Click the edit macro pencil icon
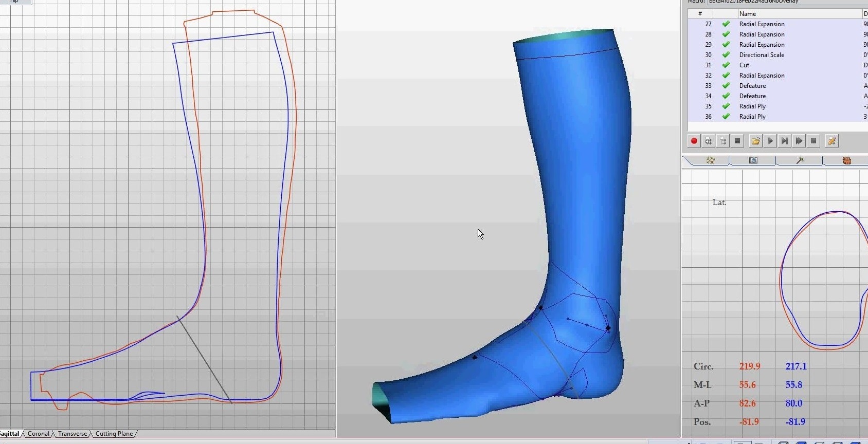 click(831, 141)
